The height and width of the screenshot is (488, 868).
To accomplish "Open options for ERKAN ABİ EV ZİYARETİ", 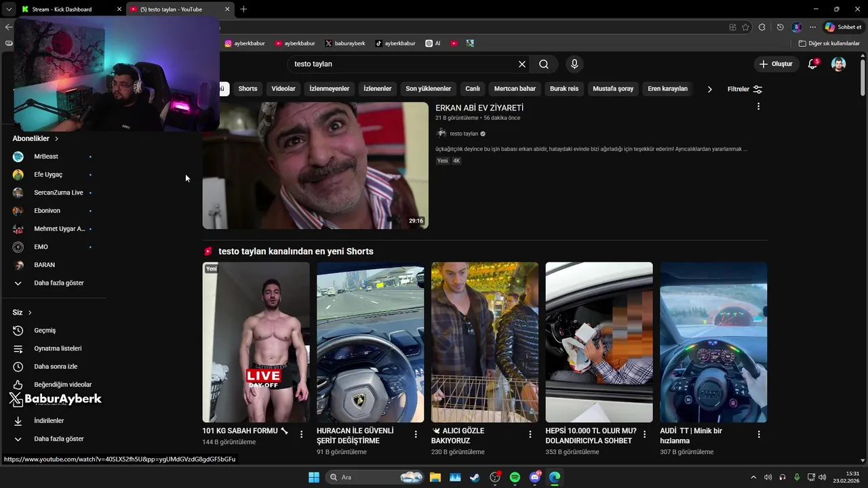I will tap(758, 106).
